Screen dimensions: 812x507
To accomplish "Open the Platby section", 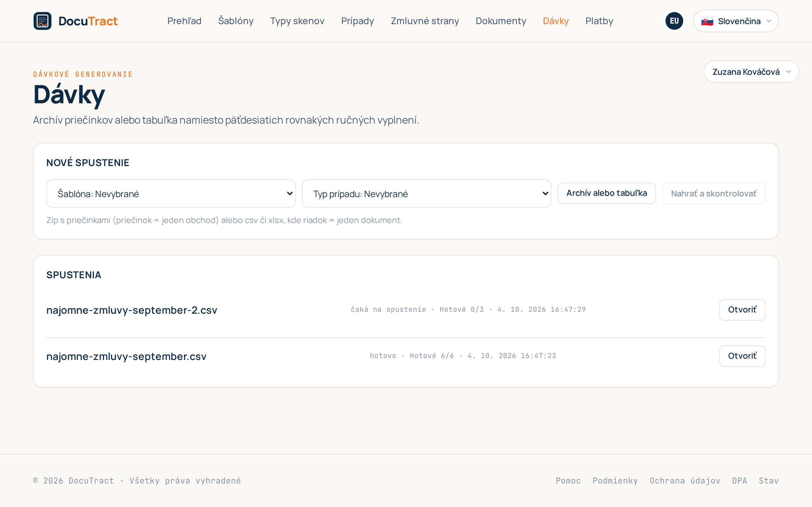I will click(599, 21).
